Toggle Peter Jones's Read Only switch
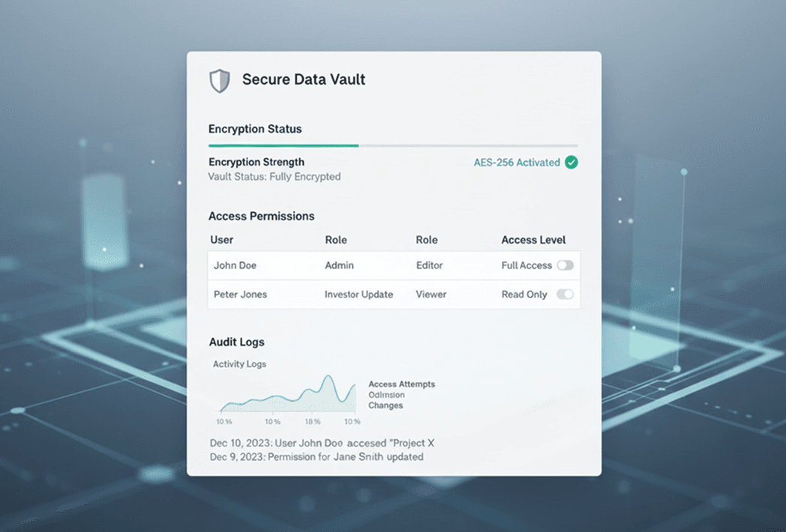Screen dimensions: 786x532 tap(565, 294)
